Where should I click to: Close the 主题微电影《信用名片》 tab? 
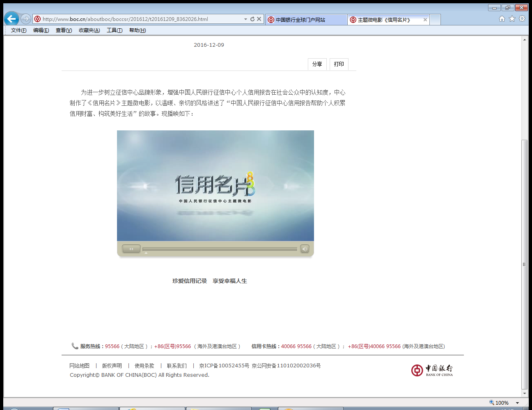[x=425, y=20]
